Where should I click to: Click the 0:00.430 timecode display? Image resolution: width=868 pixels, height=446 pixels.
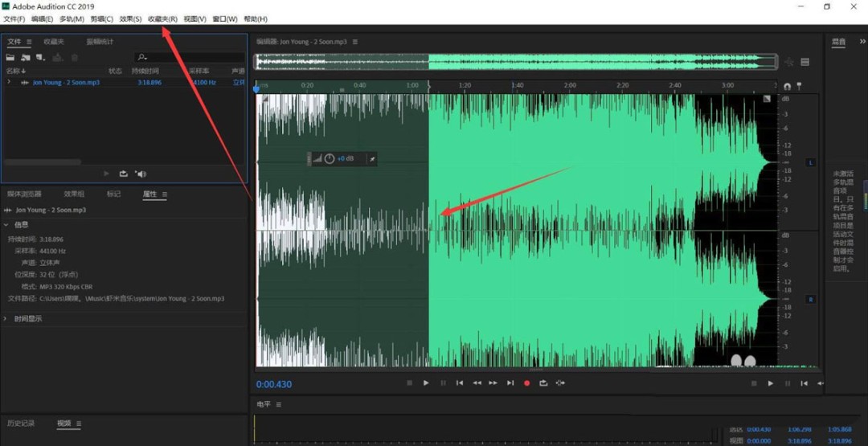(273, 385)
